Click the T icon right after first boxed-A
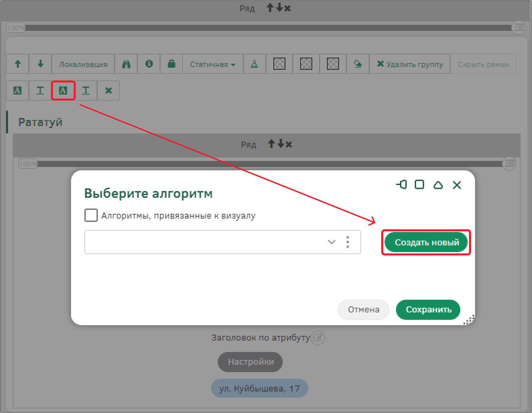Screen dimensions: 532x413 40,90
